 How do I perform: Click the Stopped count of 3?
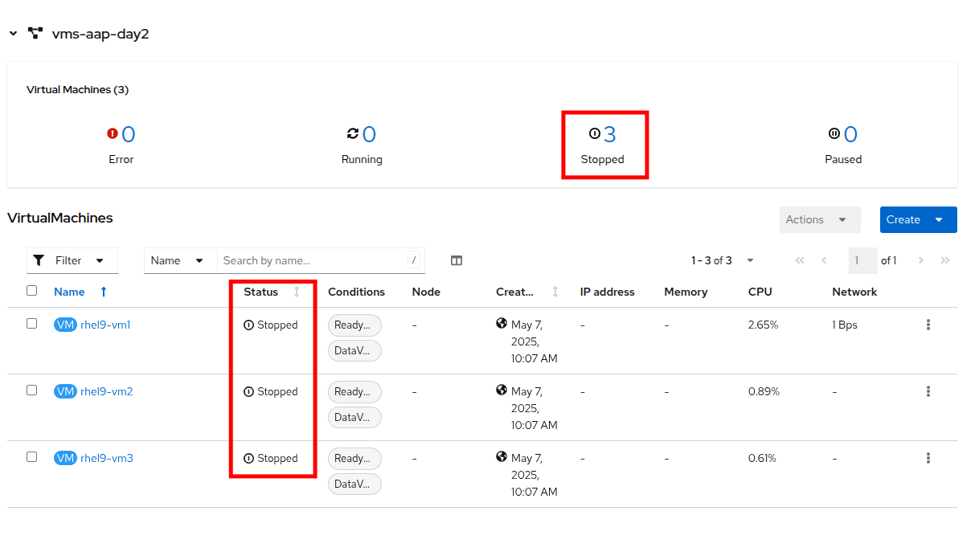[x=609, y=134]
